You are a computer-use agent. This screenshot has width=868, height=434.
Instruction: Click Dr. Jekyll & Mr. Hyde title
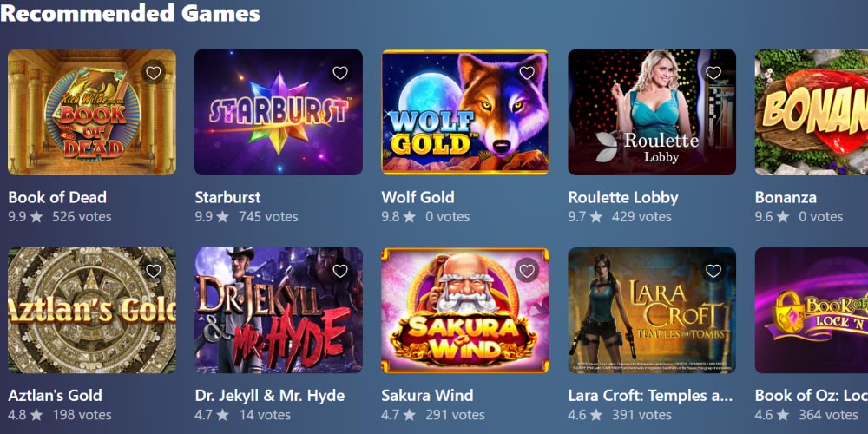tap(270, 395)
